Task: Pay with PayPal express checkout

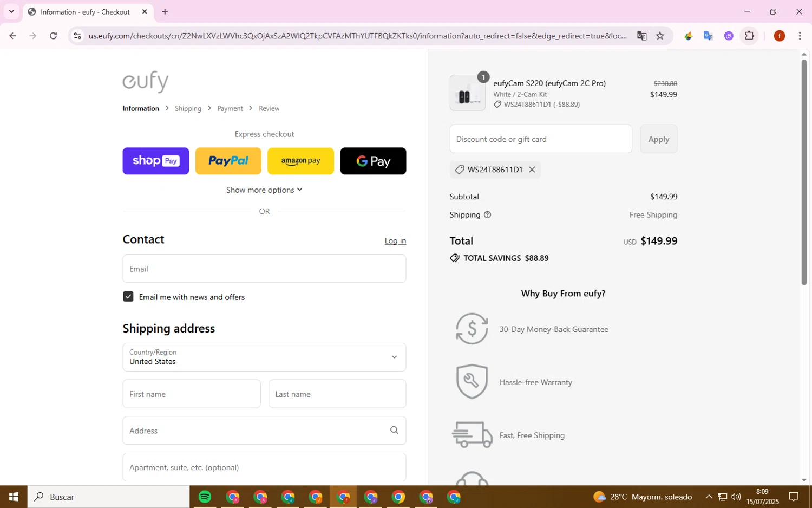Action: coord(228,161)
